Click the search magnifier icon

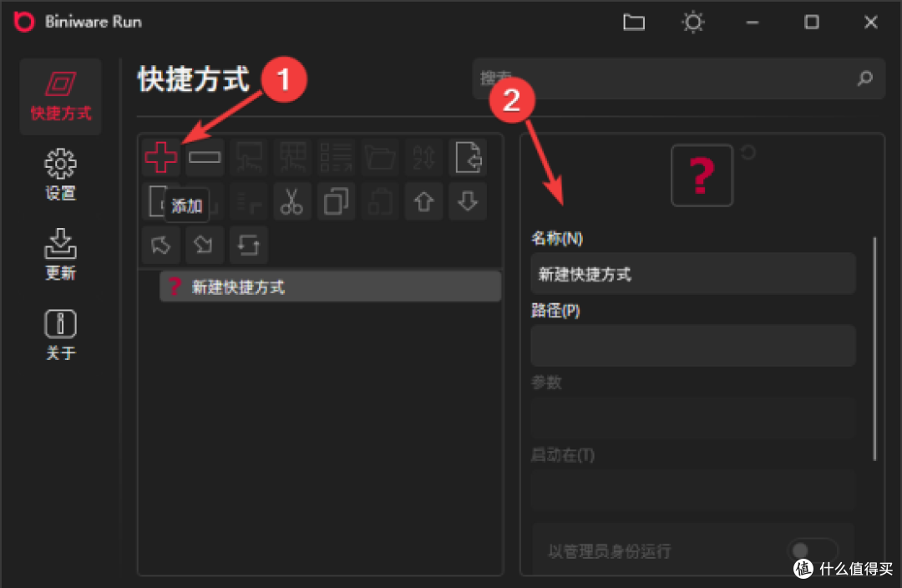[x=864, y=79]
